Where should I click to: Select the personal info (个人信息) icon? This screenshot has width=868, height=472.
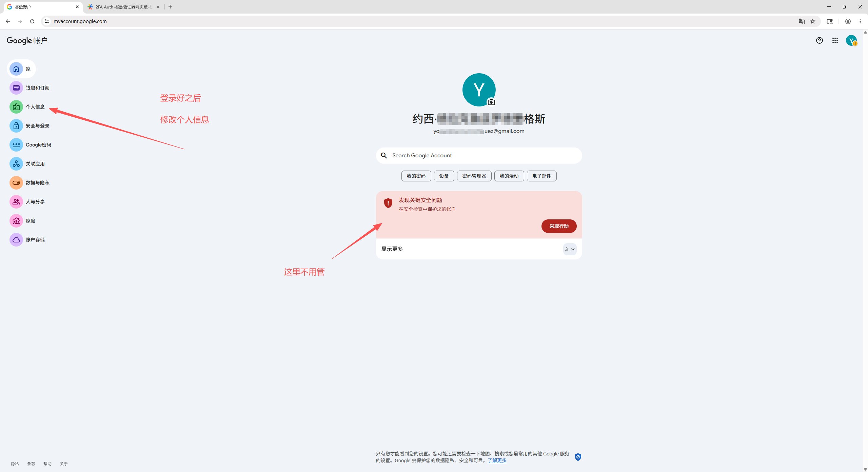16,107
